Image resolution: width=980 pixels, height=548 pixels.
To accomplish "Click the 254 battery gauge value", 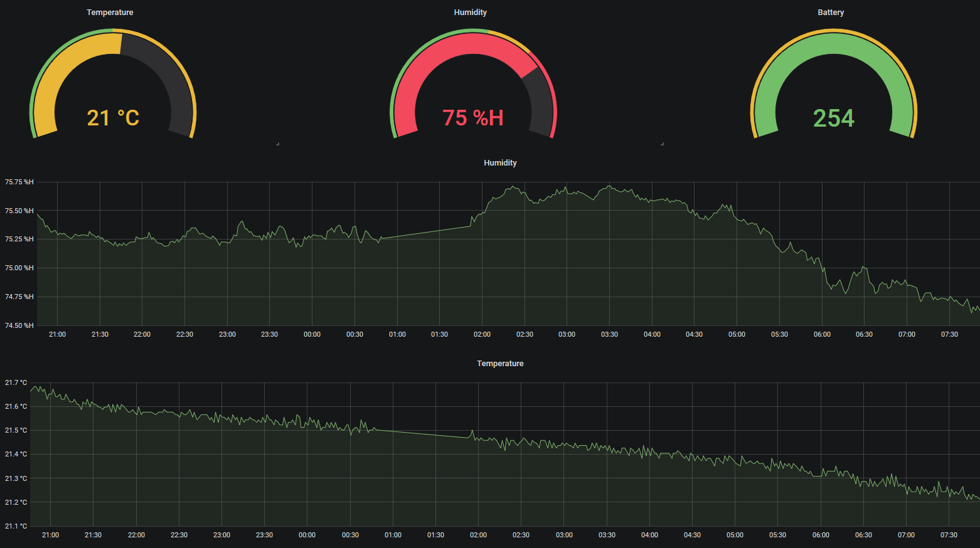I will point(834,118).
